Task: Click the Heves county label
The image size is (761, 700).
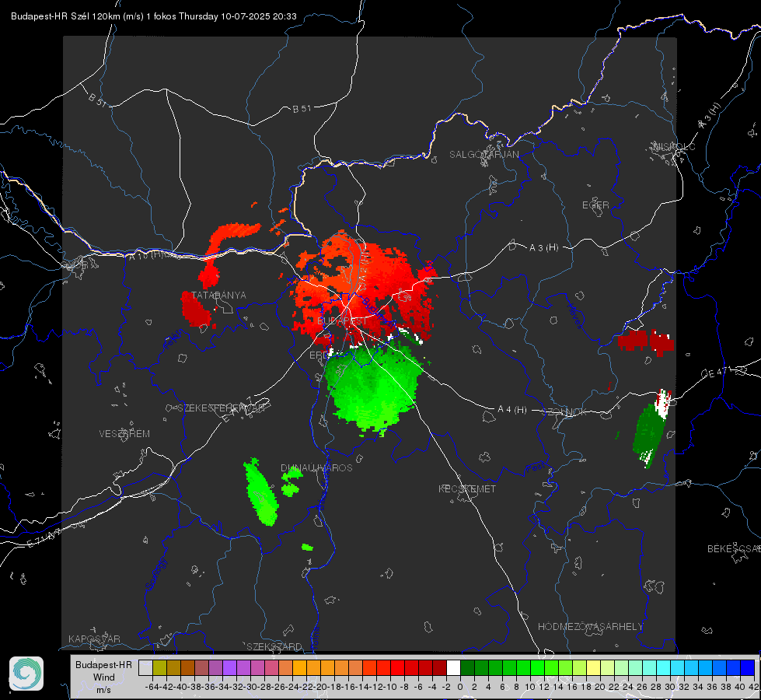Action: (574, 316)
